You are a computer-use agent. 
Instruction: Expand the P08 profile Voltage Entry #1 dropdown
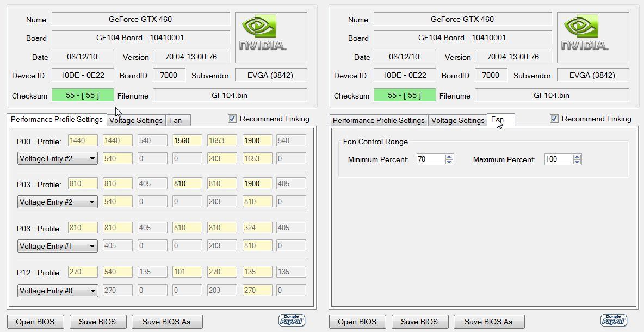coord(58,246)
